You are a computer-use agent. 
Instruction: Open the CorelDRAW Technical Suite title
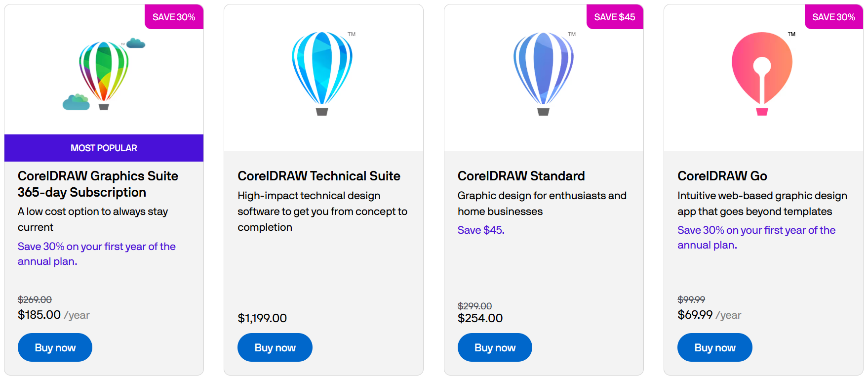[x=318, y=176]
